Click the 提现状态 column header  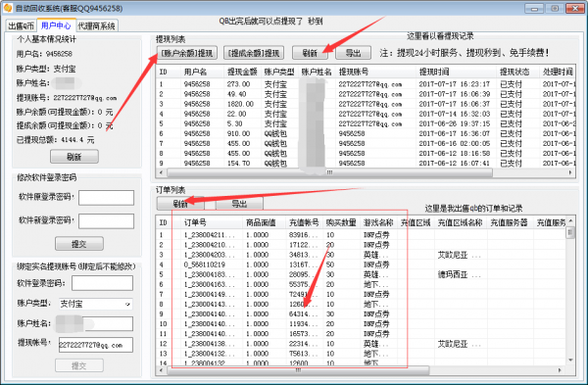517,72
